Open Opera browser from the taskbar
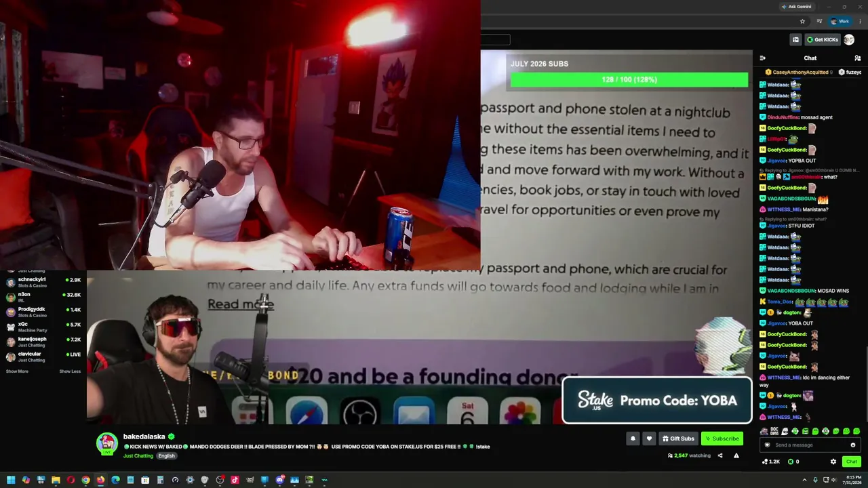Image resolution: width=868 pixels, height=488 pixels. (x=71, y=481)
